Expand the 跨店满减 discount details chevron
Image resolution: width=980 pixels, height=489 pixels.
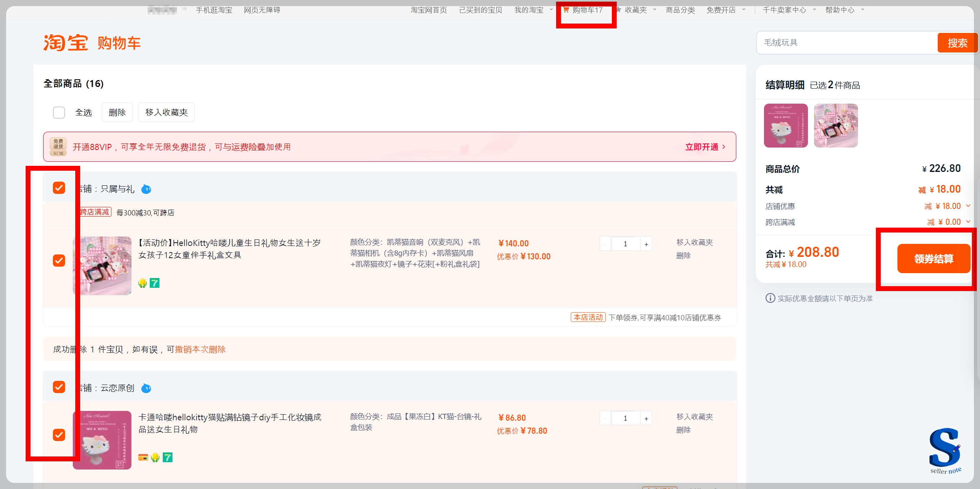click(x=968, y=222)
